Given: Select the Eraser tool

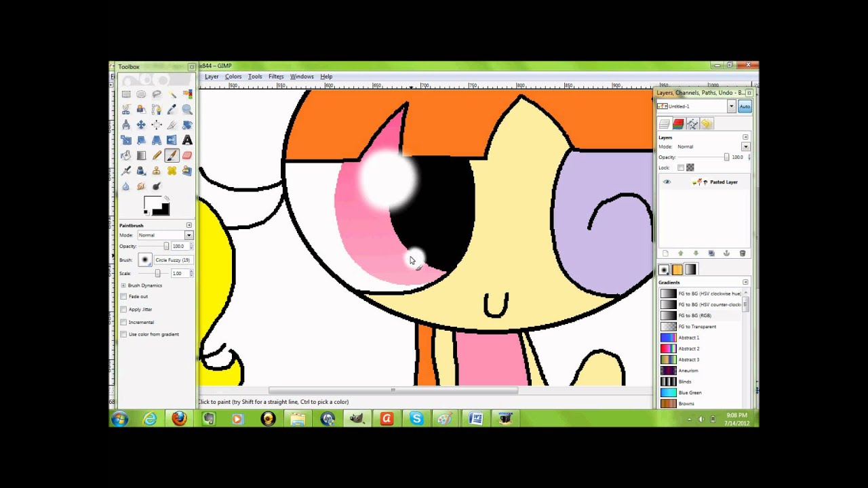Looking at the screenshot, I should (187, 155).
